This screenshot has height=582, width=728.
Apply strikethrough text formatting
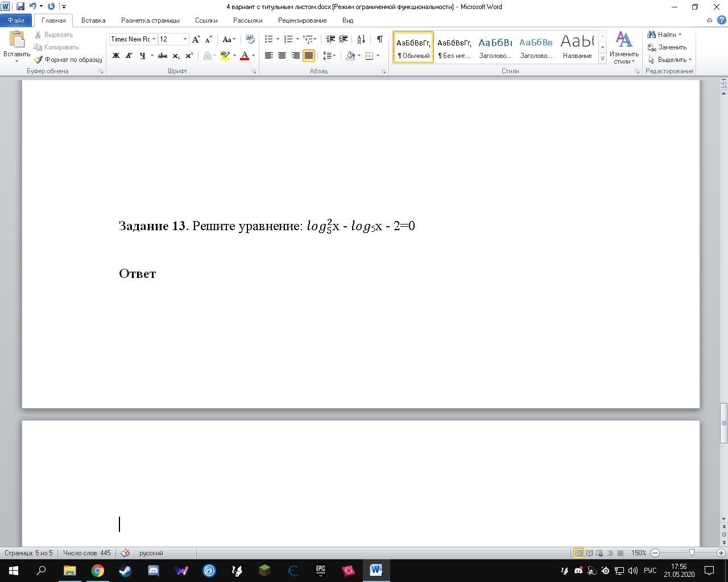[163, 56]
